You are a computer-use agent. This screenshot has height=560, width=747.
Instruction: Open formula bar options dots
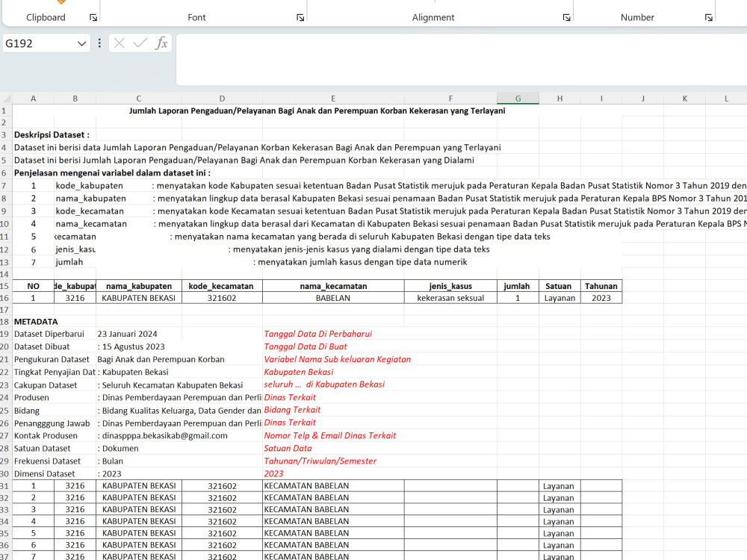99,43
